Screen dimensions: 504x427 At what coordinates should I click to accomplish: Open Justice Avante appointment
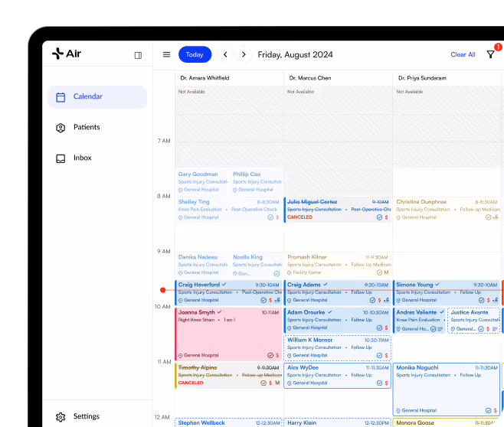[x=474, y=320]
